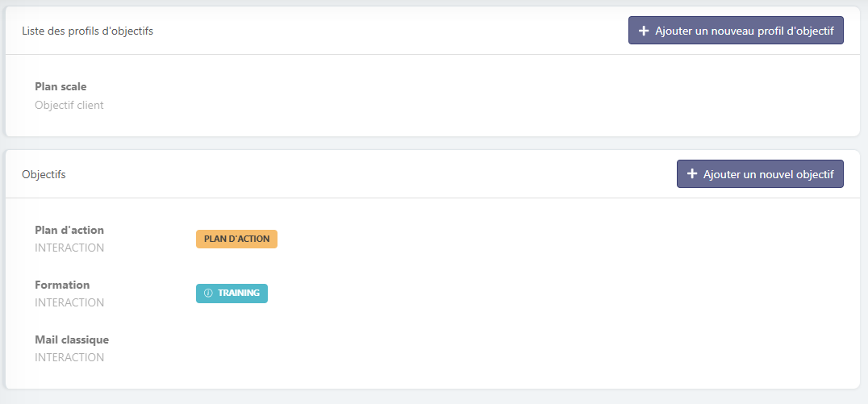Click the gray background below the Objectifs card

point(434,397)
